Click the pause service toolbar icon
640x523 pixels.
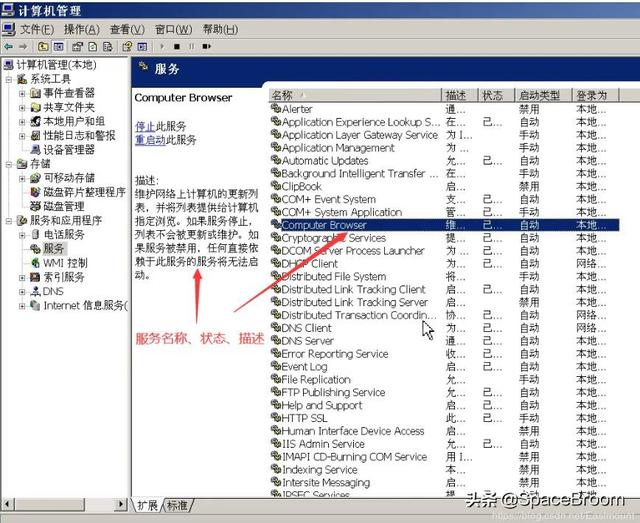[191, 47]
